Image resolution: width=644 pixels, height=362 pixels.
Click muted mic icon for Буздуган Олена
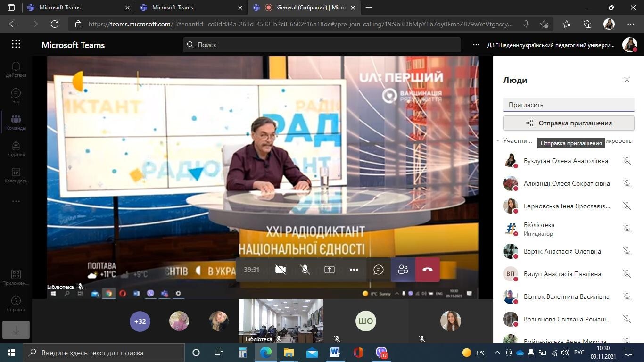[x=627, y=161]
